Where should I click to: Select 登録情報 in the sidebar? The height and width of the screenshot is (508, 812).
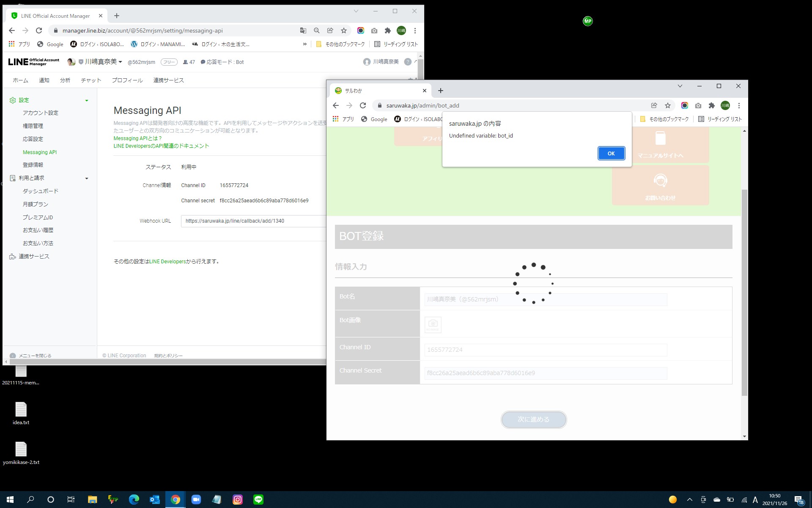(x=33, y=165)
